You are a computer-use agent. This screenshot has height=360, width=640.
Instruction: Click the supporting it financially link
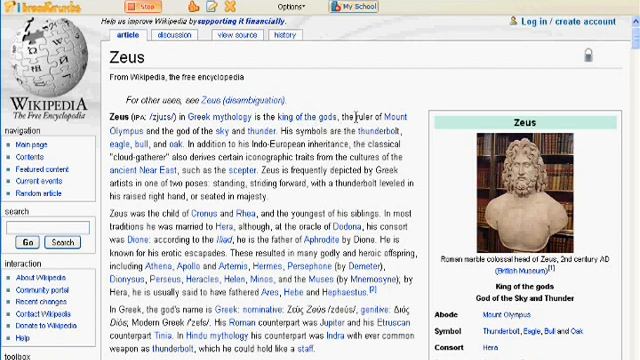[x=241, y=21]
